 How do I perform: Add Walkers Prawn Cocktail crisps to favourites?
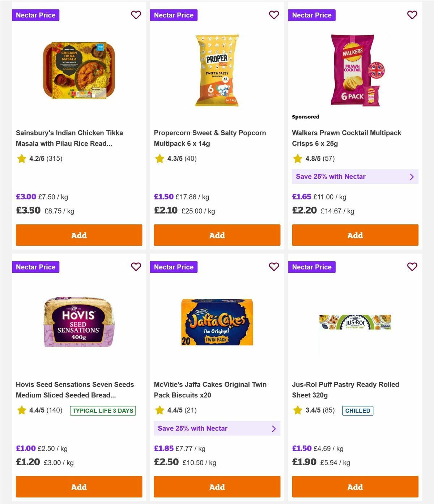tap(412, 15)
